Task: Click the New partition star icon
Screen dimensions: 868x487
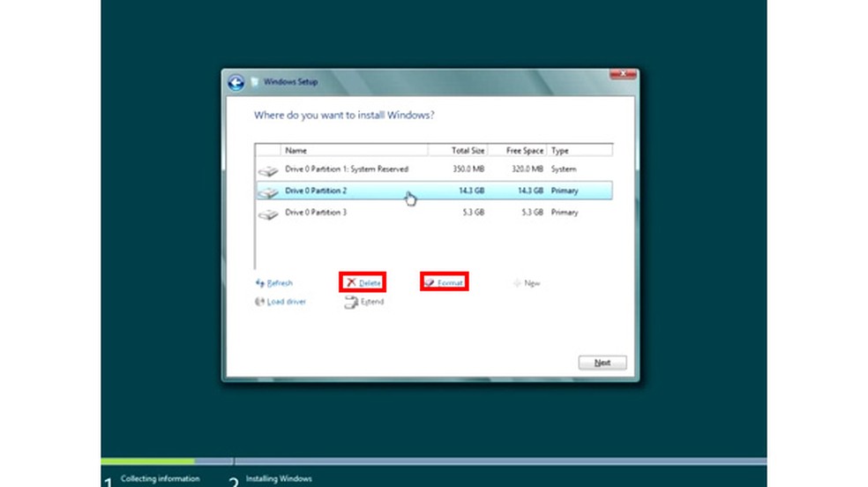Action: pos(517,283)
